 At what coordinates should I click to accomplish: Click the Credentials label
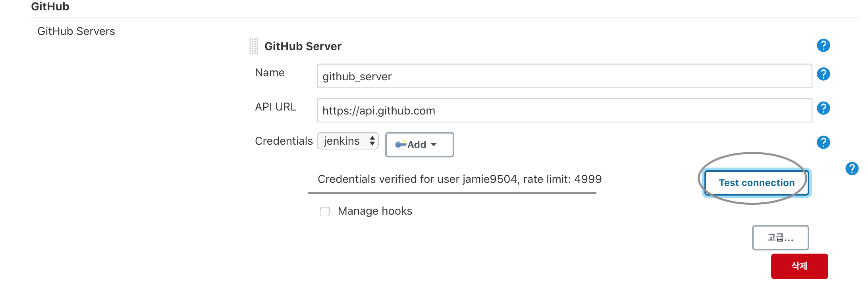coord(284,141)
